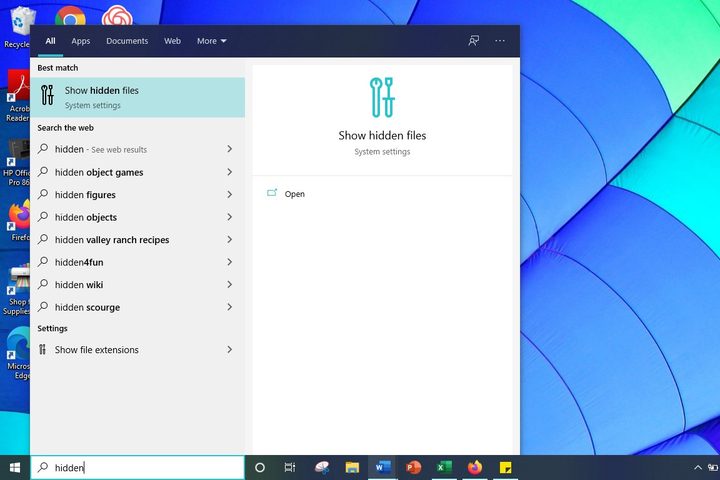Open Firefox from the taskbar
Image resolution: width=720 pixels, height=480 pixels.
(475, 468)
